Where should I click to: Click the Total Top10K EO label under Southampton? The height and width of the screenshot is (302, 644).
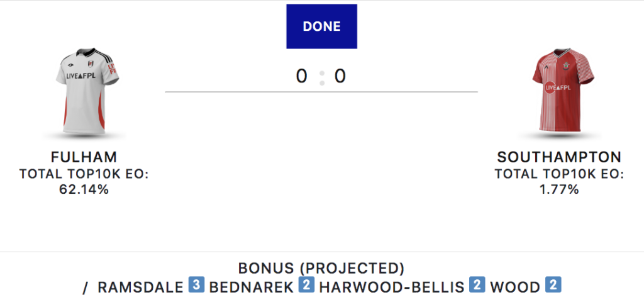pos(559,174)
